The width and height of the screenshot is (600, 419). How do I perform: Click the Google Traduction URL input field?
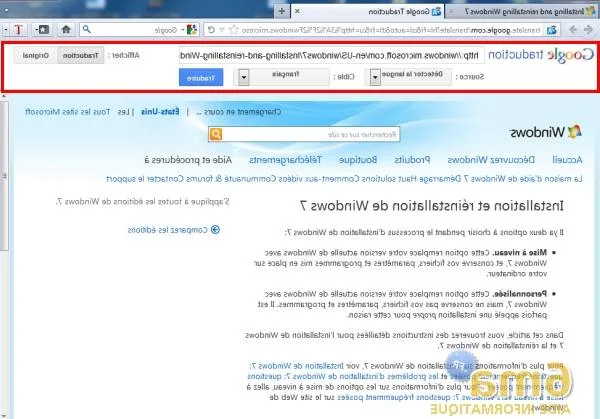[x=331, y=55]
